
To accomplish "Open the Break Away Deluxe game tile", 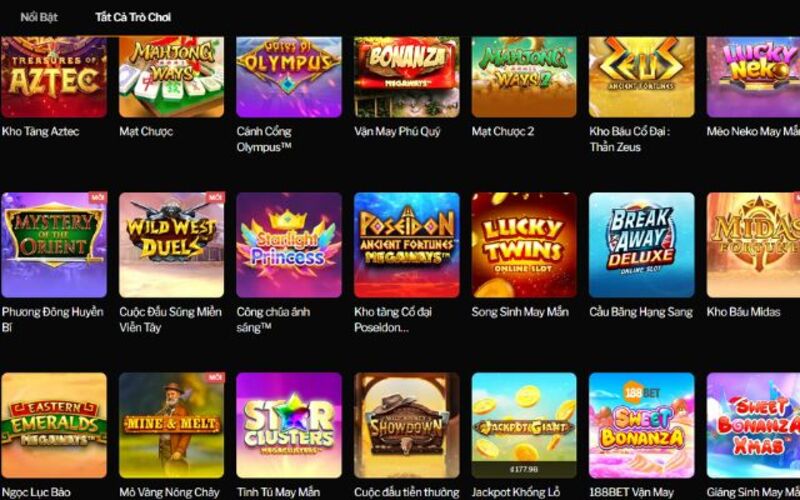I will pyautogui.click(x=641, y=245).
